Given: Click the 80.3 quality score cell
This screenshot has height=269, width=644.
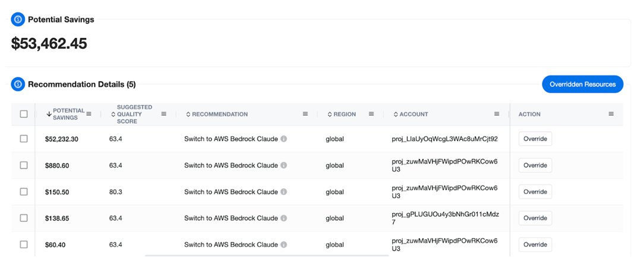Looking at the screenshot, I should tap(115, 192).
